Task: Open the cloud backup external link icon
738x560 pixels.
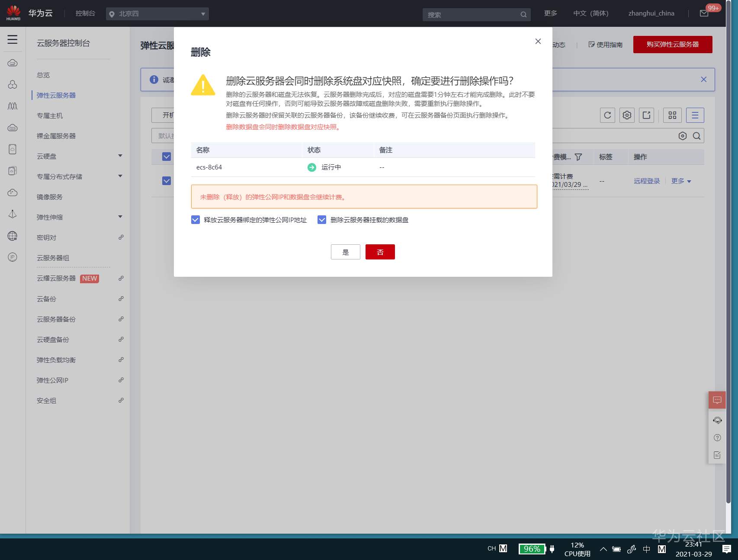Action: 121,299
